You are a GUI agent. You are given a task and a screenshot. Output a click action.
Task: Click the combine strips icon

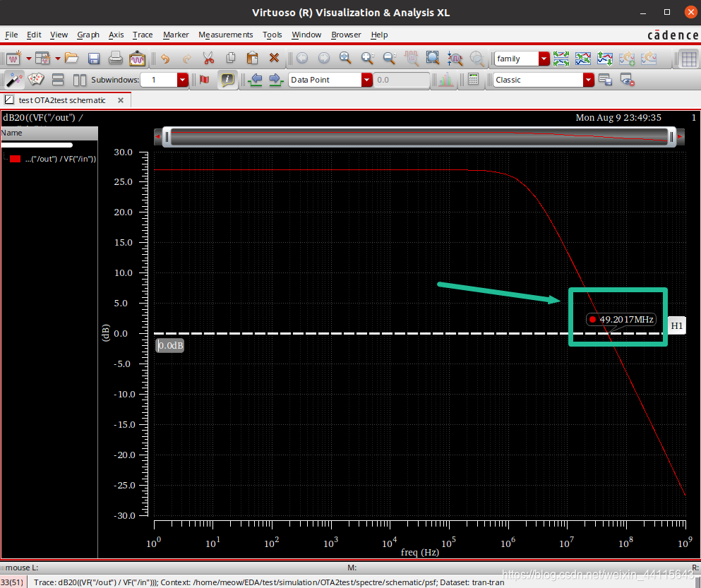(583, 58)
